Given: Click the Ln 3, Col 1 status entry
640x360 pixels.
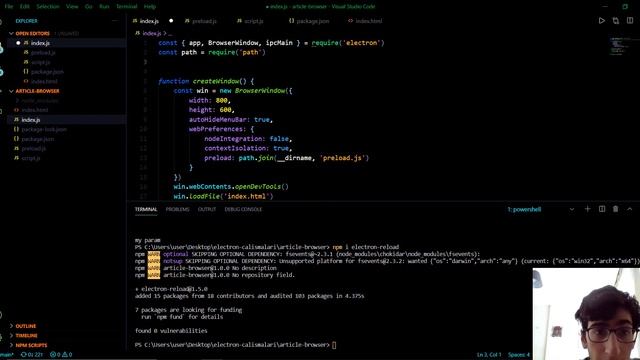Looking at the screenshot, I should (x=489, y=355).
